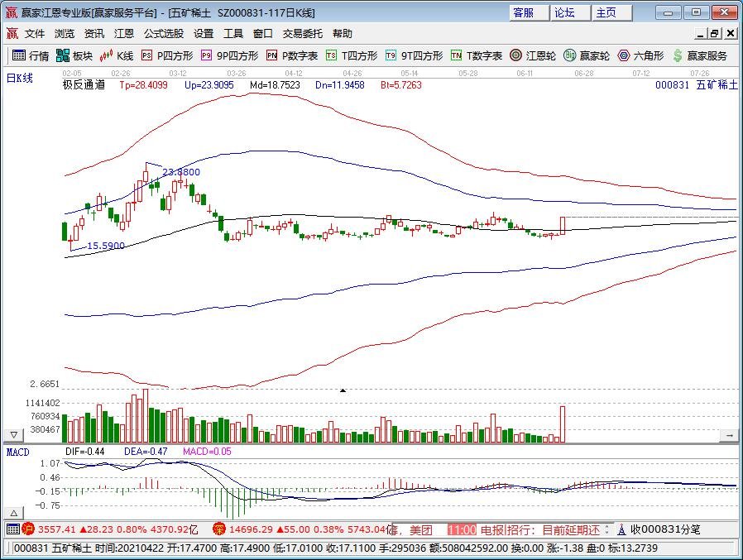Viewport: 743px width, 560px height.
Task: Open the 工具 menu
Action: [233, 34]
